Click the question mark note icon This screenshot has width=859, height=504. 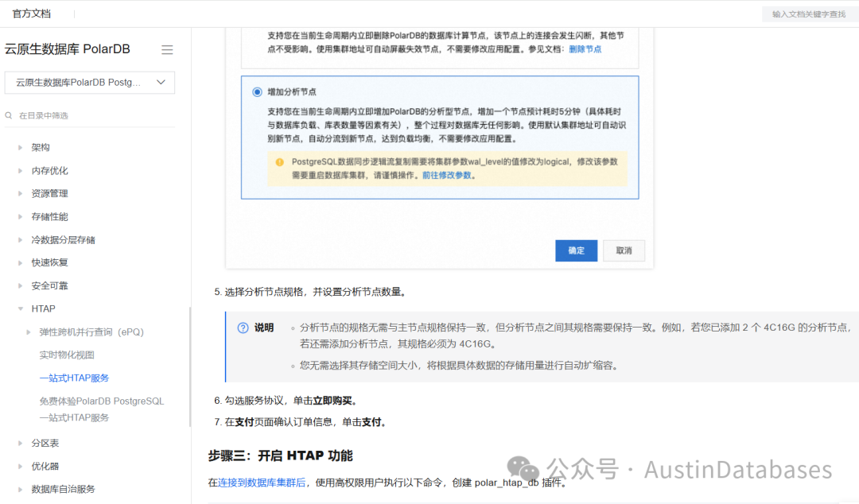243,328
